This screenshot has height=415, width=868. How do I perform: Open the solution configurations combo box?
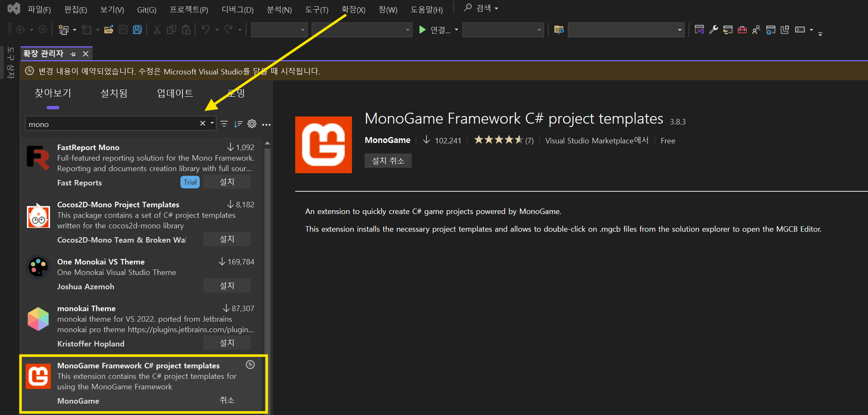coord(279,30)
